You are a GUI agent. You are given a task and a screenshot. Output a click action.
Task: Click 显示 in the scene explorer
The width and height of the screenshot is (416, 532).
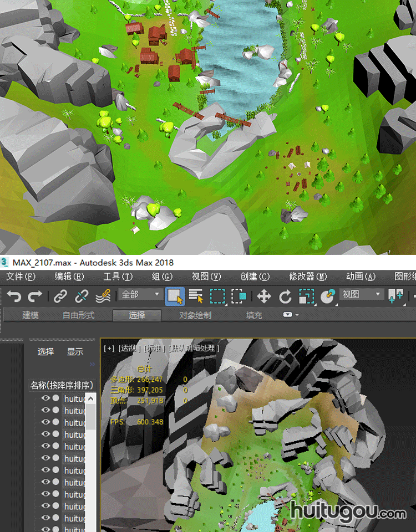[75, 351]
